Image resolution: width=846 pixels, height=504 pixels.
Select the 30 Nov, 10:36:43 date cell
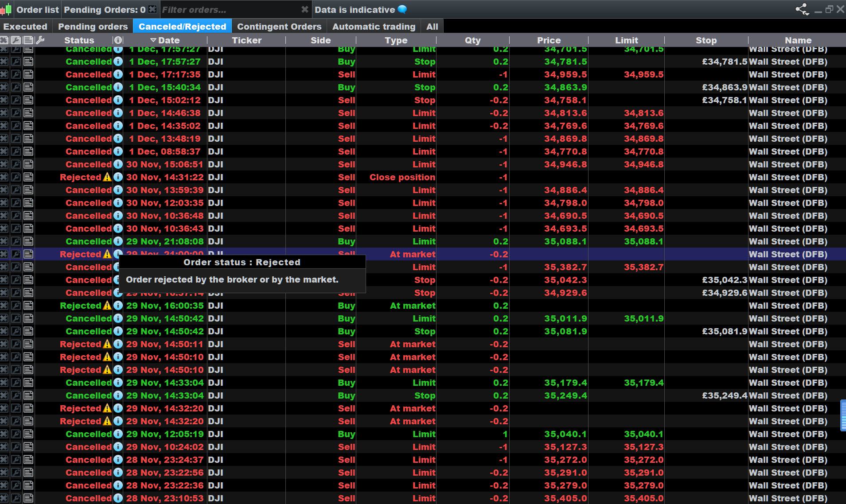(165, 229)
